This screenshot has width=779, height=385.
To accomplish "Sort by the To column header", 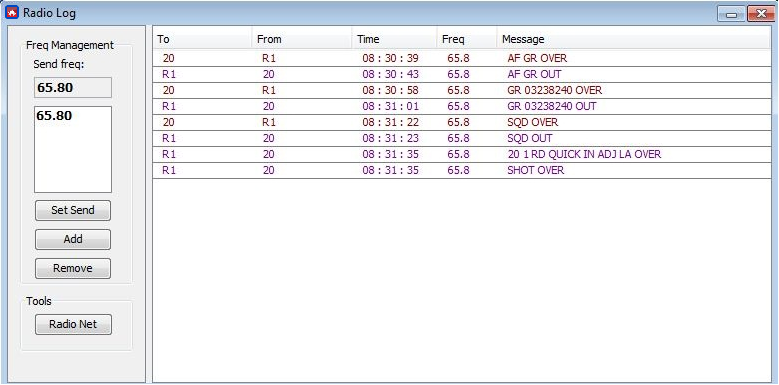I will [202, 39].
